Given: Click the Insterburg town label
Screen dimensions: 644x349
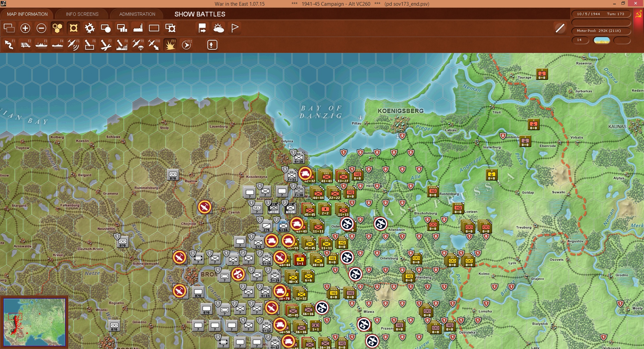Looking at the screenshot, I should pyautogui.click(x=492, y=147).
